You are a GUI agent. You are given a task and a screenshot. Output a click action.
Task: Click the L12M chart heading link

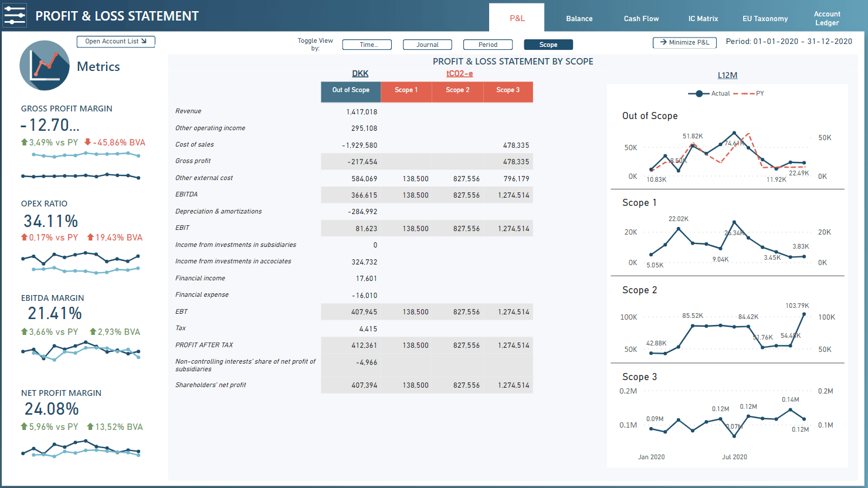click(727, 75)
